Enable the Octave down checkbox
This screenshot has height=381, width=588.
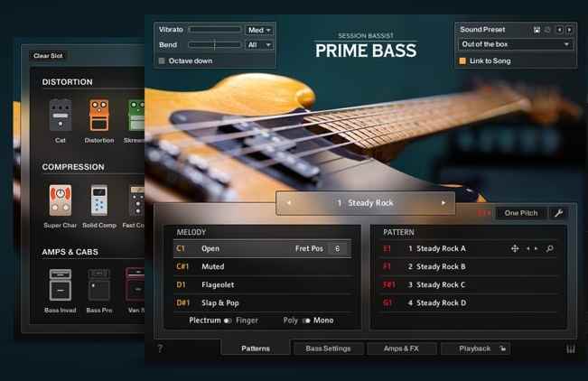[x=162, y=60]
